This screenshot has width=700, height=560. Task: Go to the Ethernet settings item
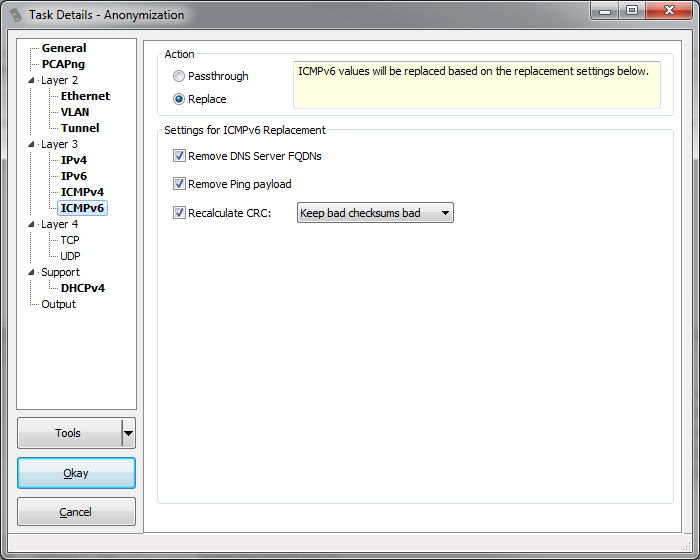tap(85, 96)
